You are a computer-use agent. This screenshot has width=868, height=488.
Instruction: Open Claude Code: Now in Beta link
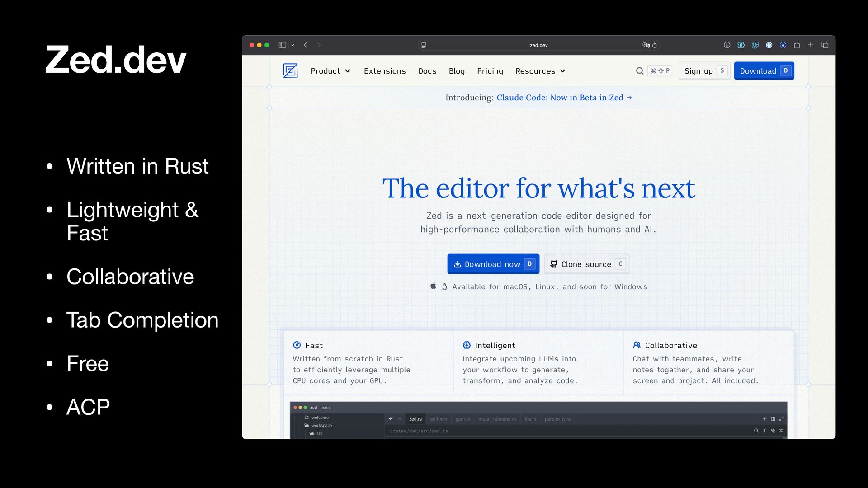point(564,98)
